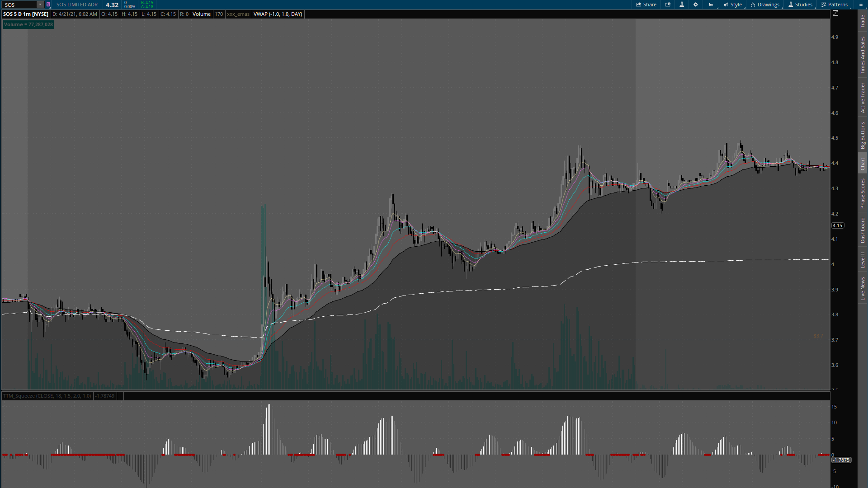Viewport: 868px width, 488px height.
Task: Open the quote details camera icon
Action: (x=668, y=5)
